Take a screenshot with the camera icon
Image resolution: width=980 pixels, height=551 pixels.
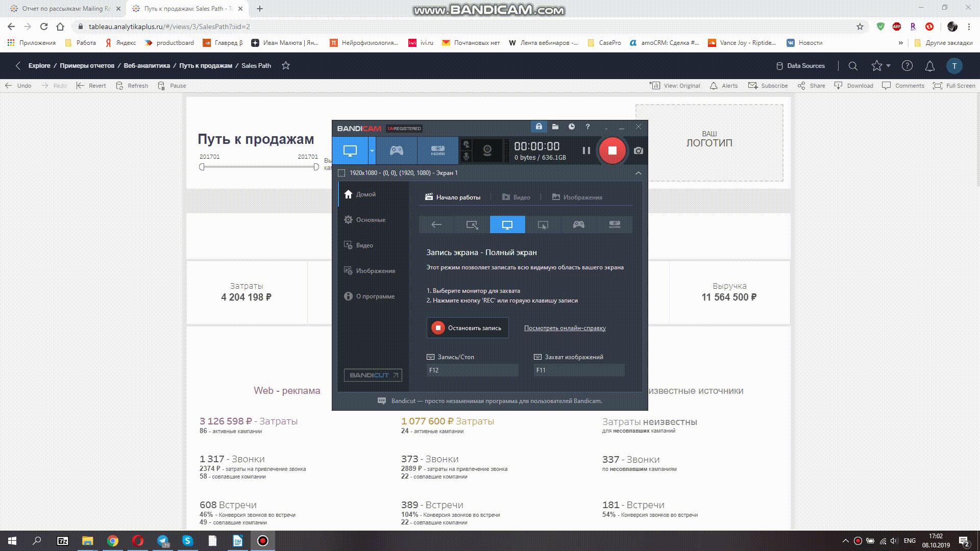click(638, 151)
